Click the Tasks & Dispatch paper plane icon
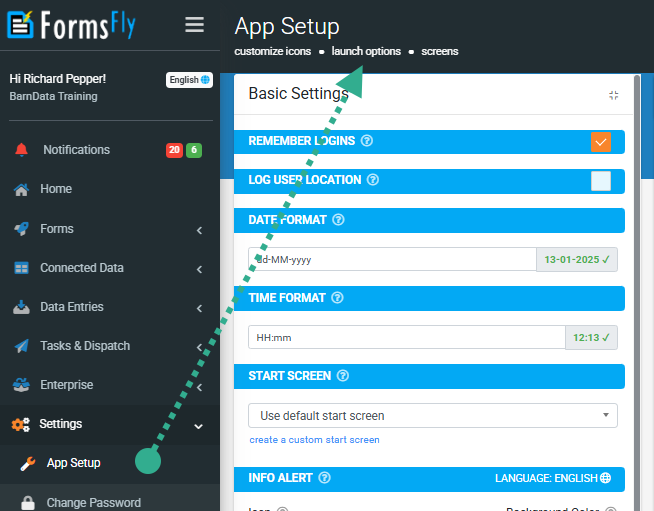Image resolution: width=654 pixels, height=511 pixels. coord(21,346)
